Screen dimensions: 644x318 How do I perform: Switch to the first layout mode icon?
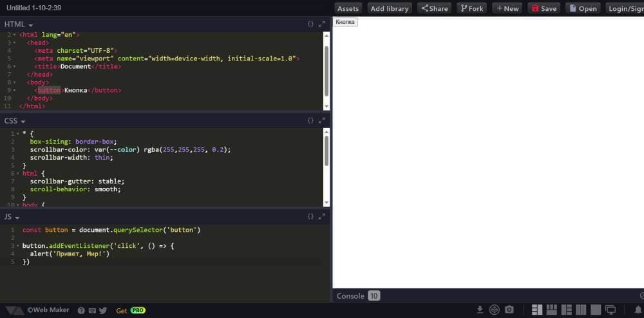(536, 310)
